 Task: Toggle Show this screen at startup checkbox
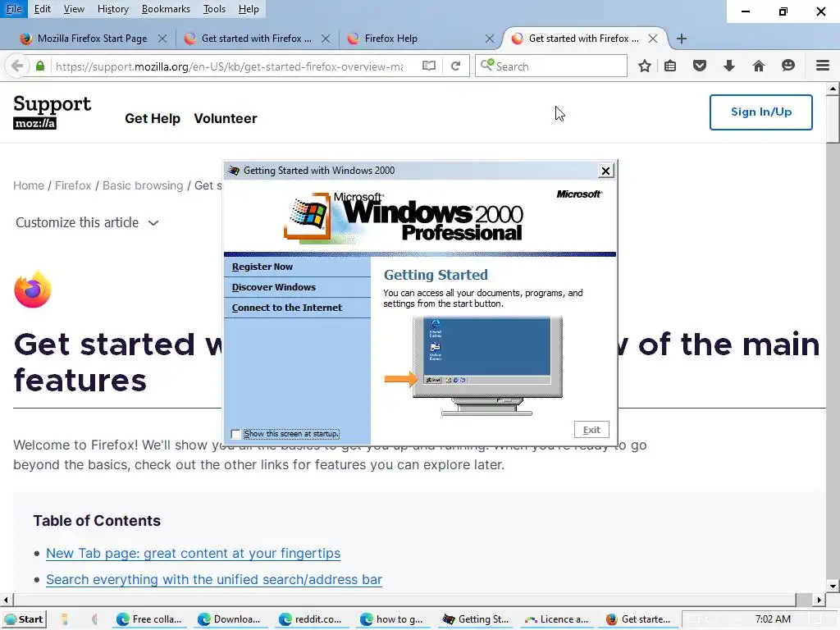click(235, 434)
